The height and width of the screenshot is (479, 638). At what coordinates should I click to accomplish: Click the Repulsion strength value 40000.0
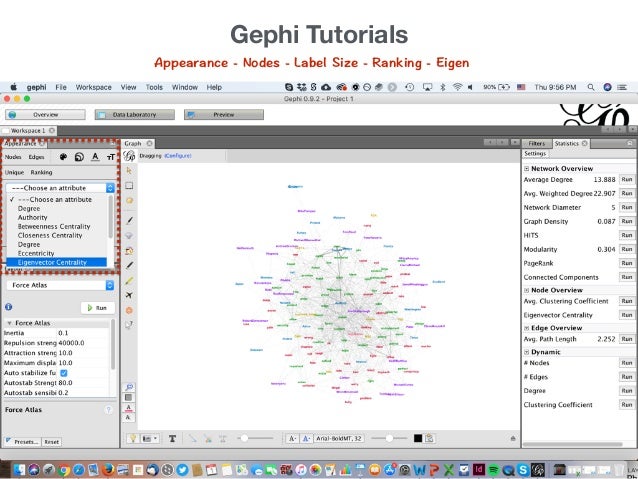(x=83, y=343)
